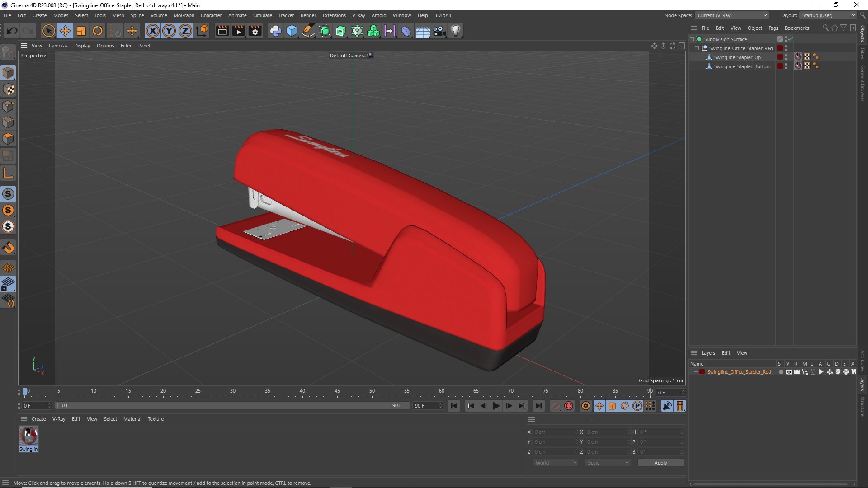Open Edit Render Settings icon
Image resolution: width=868 pixels, height=488 pixels.
point(255,31)
